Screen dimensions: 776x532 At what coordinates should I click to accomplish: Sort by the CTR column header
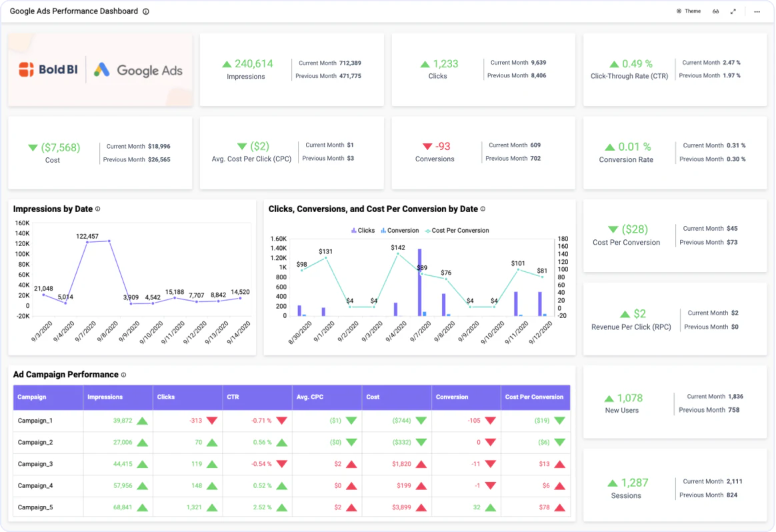click(257, 397)
